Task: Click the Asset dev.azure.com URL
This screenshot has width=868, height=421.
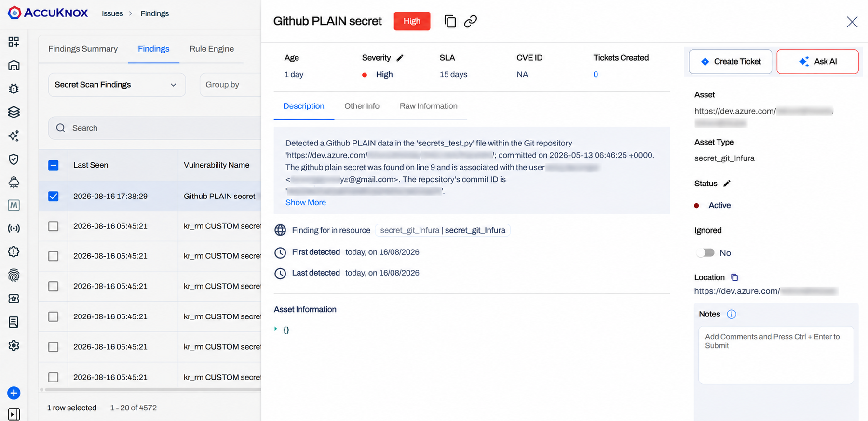Action: 764,117
